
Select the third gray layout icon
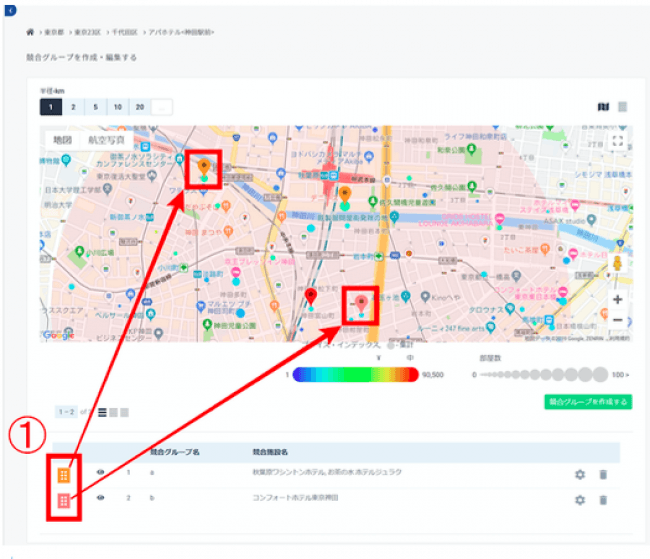(124, 412)
